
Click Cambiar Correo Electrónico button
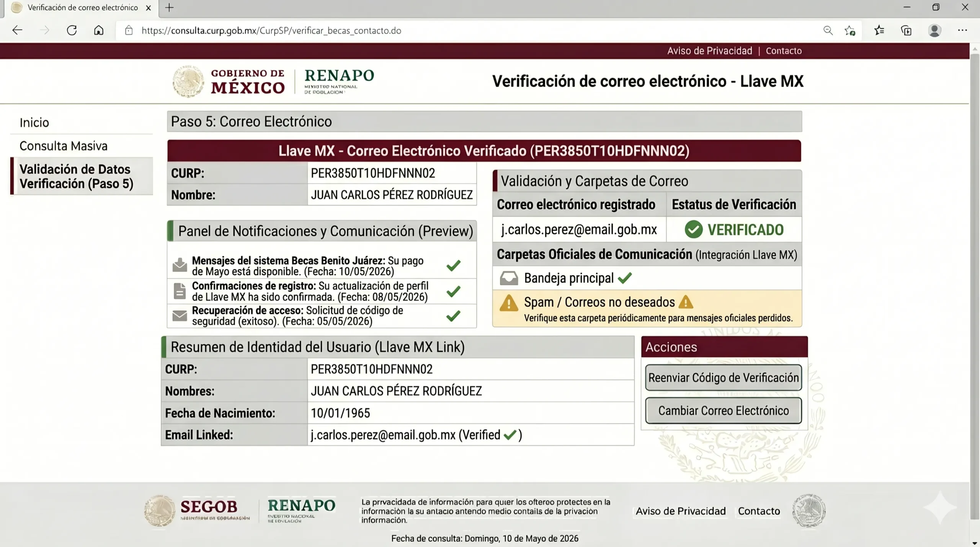click(723, 411)
